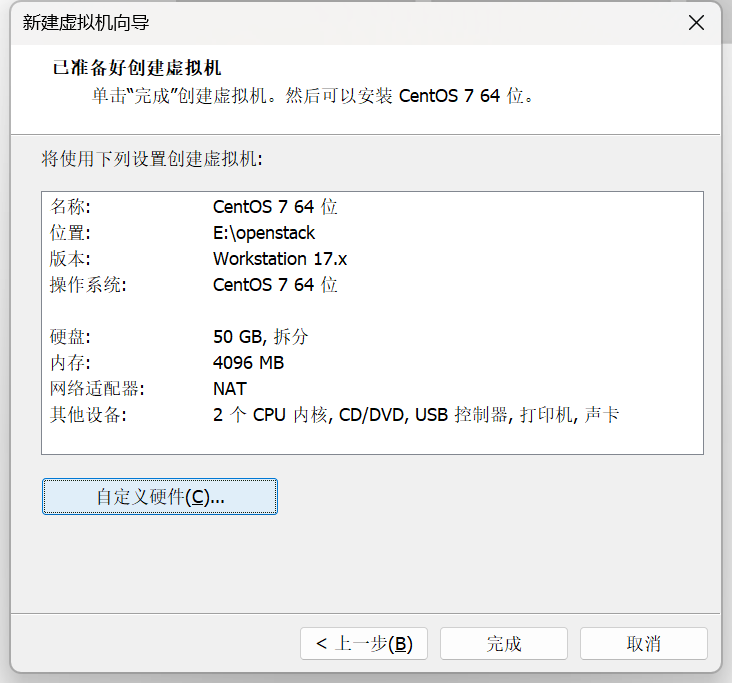This screenshot has width=732, height=683.
Task: Click 完成 to create the virtual machine
Action: coord(504,643)
